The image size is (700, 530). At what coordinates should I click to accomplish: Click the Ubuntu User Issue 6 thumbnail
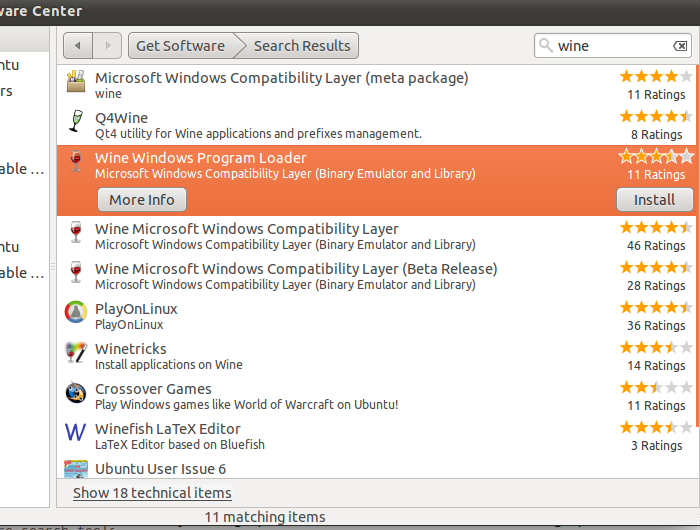click(x=76, y=469)
